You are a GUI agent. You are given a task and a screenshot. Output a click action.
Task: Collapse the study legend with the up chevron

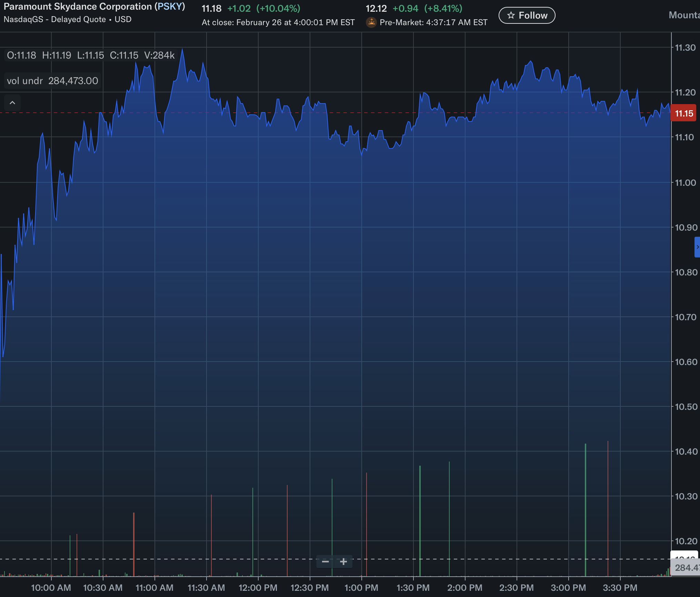(x=12, y=103)
